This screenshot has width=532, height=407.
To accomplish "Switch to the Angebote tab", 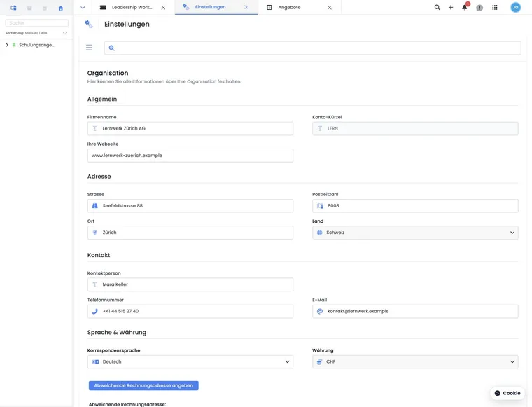I will pyautogui.click(x=289, y=8).
